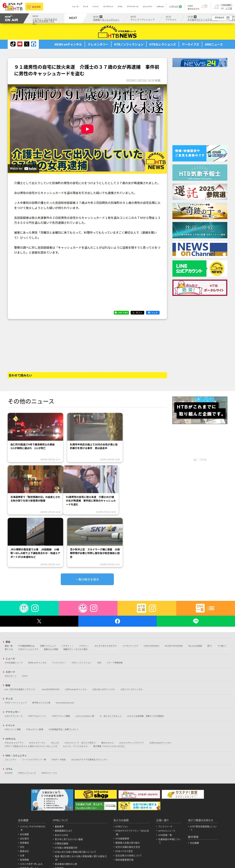This screenshot has height=868, width=235.
Task: Open the アナウンサー heading in the sitemap
Action: 12,712
